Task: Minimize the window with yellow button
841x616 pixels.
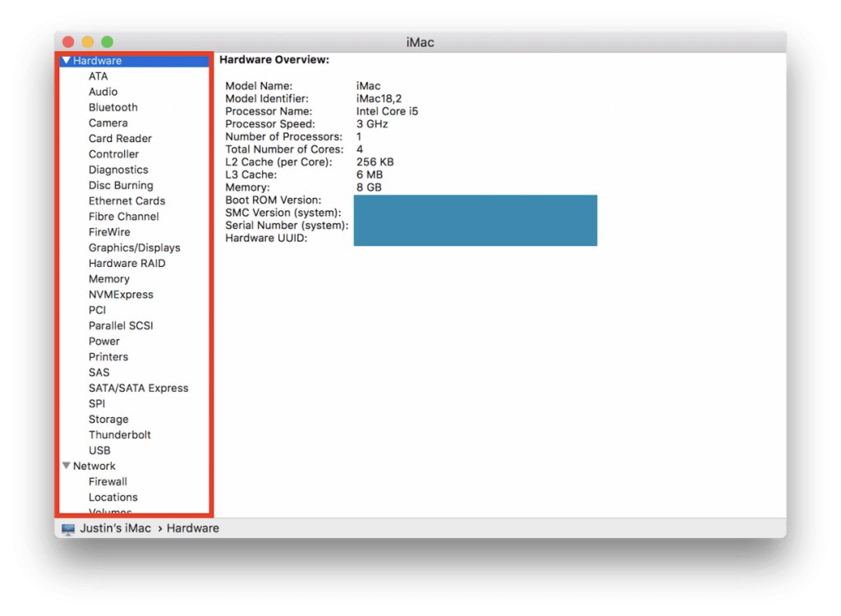Action: 87,42
